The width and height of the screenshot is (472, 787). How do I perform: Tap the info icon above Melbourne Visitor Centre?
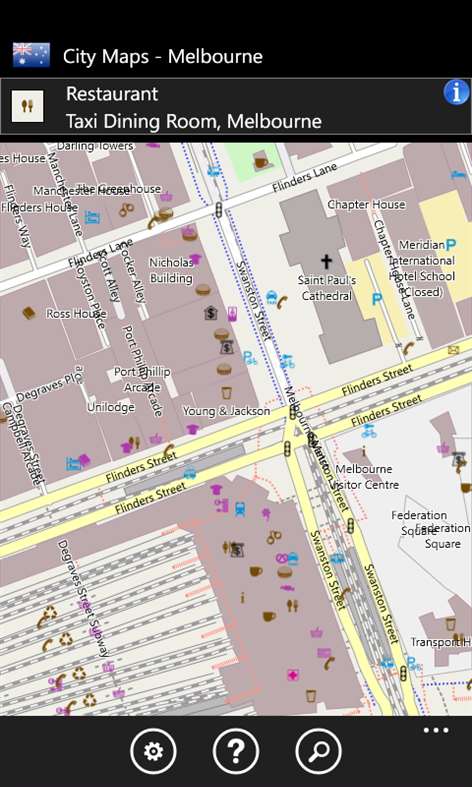click(x=364, y=452)
